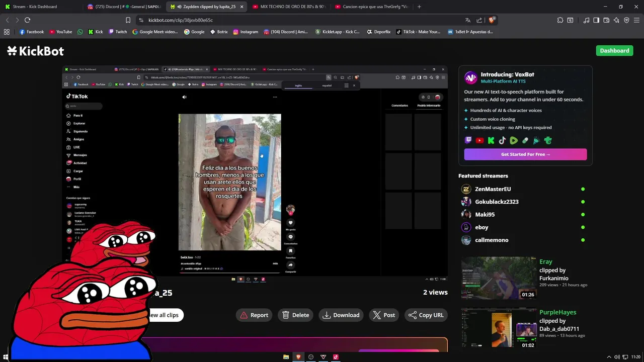This screenshot has width=644, height=362.
Task: Open the bookmarks grid apps icon
Action: click(x=7, y=32)
